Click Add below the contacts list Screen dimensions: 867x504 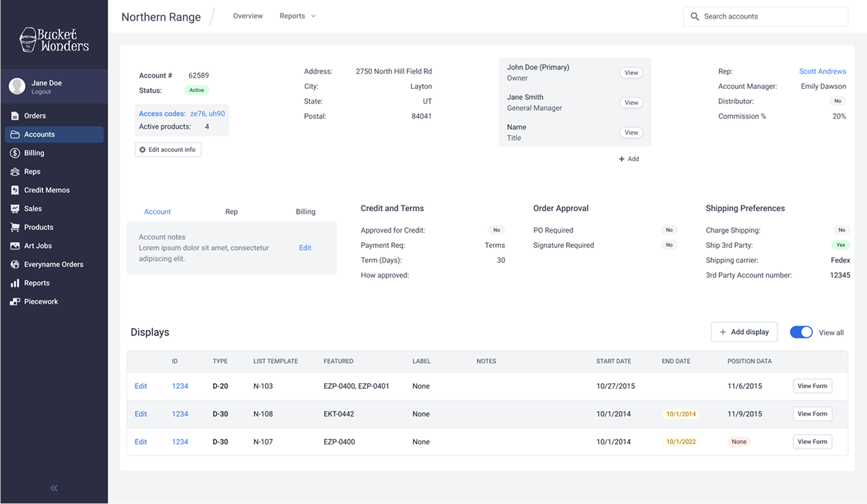[x=629, y=159]
